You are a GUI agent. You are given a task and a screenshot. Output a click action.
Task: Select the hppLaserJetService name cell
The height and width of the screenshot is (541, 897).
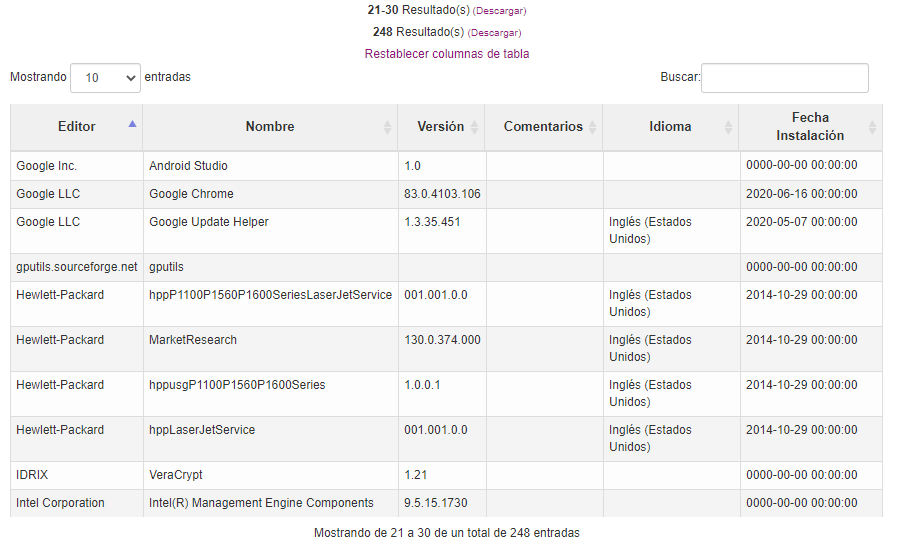pos(271,439)
